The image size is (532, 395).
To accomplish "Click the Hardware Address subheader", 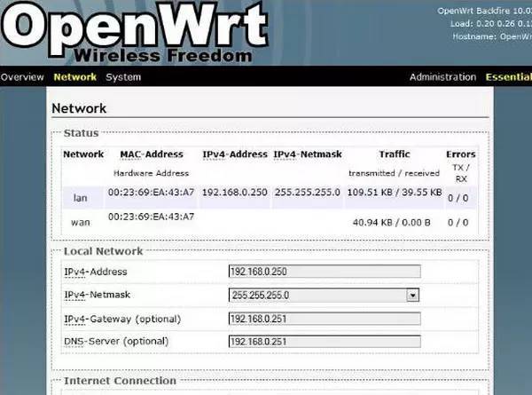I will coord(151,173).
